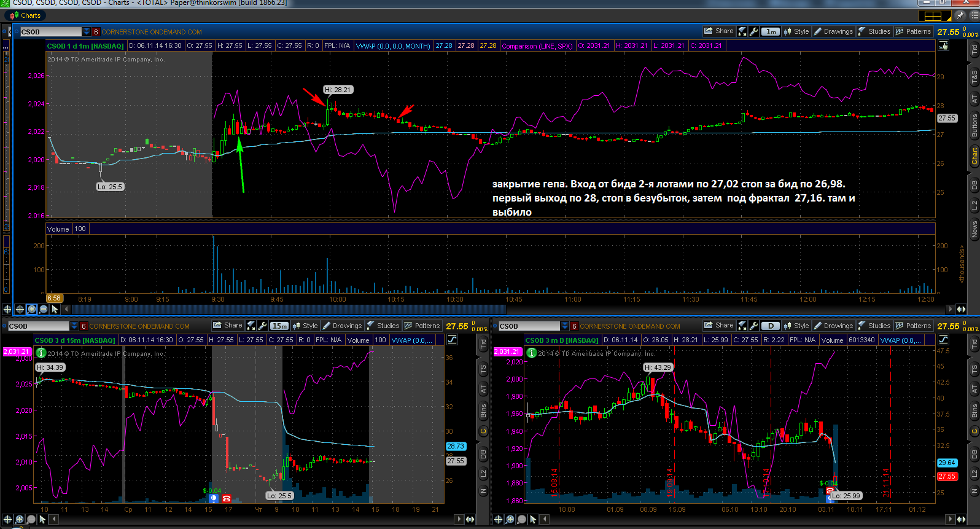Open chart mode icon in top chart toolbar

point(742,31)
